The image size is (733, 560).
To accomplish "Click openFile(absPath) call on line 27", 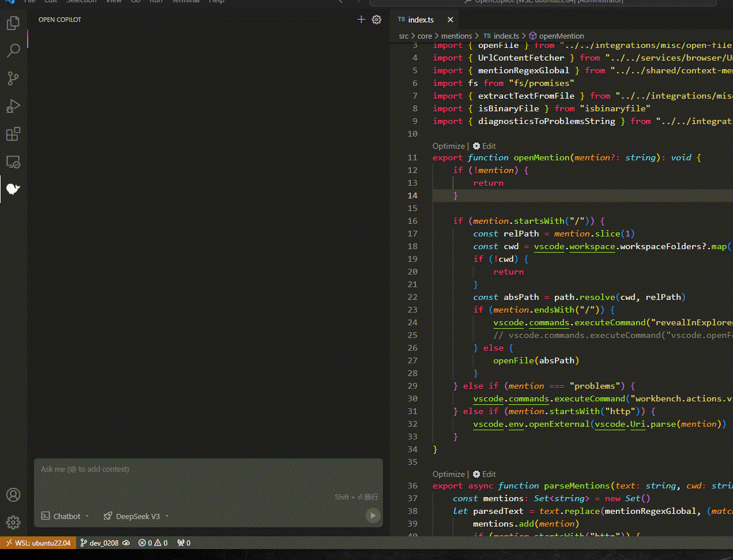I will [536, 360].
